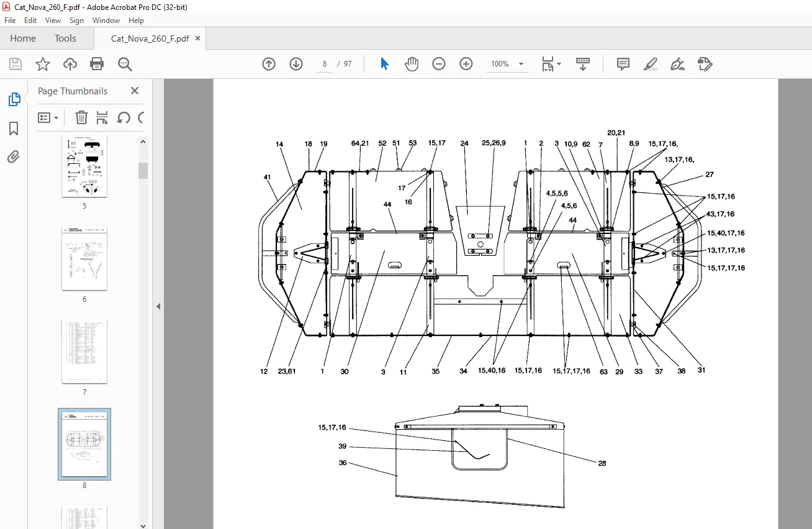Screen dimensions: 812x529
Task: Select the page 5 thumbnail
Action: point(84,166)
